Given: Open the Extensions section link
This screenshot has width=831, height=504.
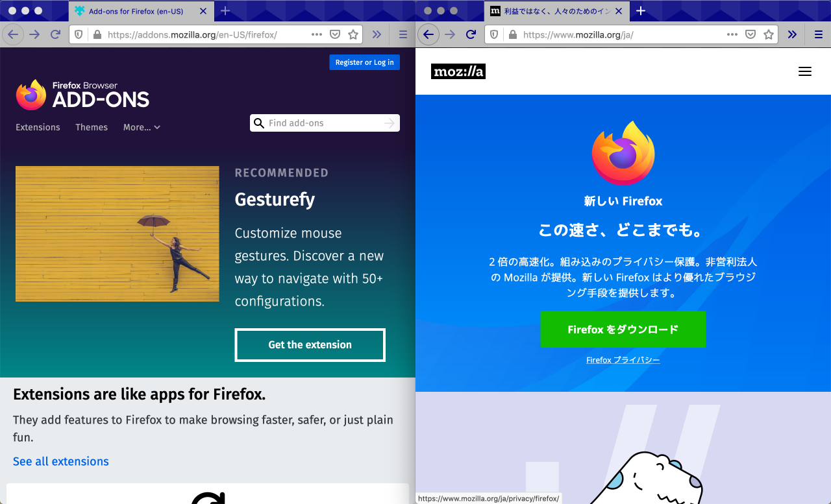Looking at the screenshot, I should [x=38, y=127].
